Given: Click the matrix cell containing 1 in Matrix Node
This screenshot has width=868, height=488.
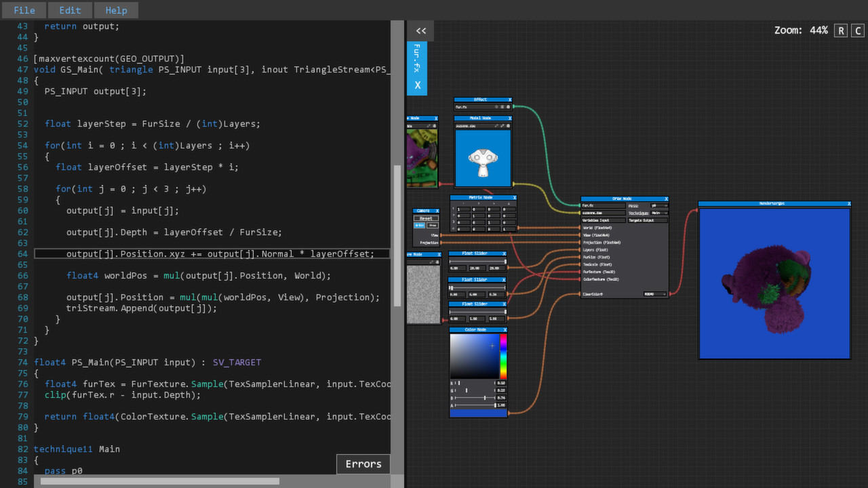Looking at the screenshot, I should pos(464,209).
